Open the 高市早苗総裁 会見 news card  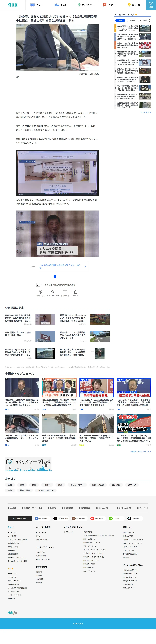click(96, 394)
